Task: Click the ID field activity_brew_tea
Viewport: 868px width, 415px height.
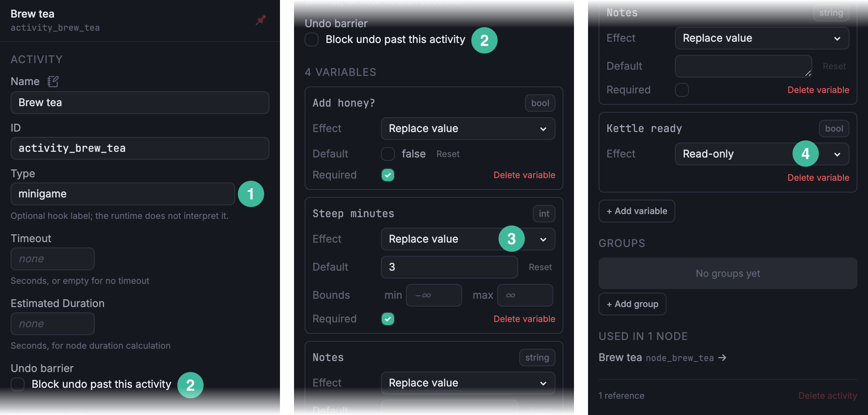Action: click(140, 148)
